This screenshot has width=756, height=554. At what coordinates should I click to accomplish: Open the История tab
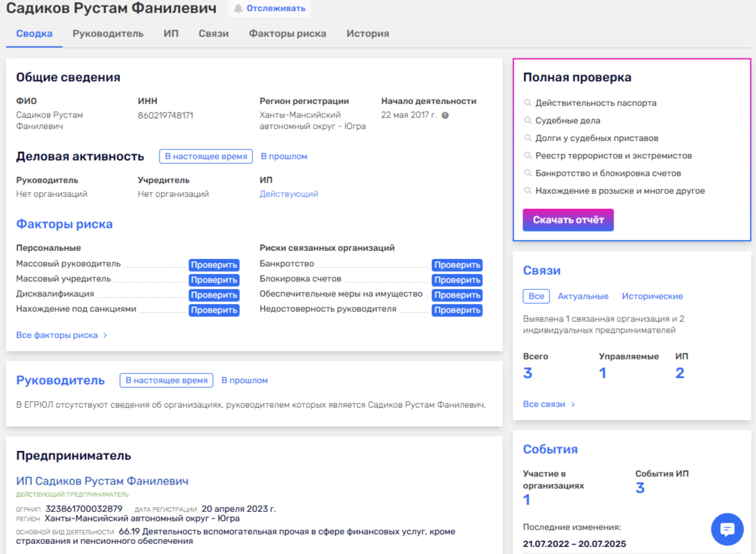(x=367, y=34)
